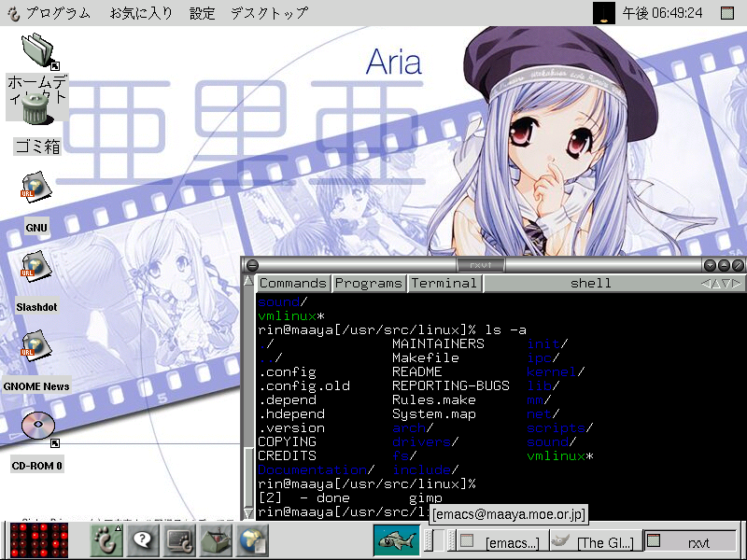This screenshot has width=747, height=560.
Task: Click the GNOME foot main menu button
Action: click(106, 539)
